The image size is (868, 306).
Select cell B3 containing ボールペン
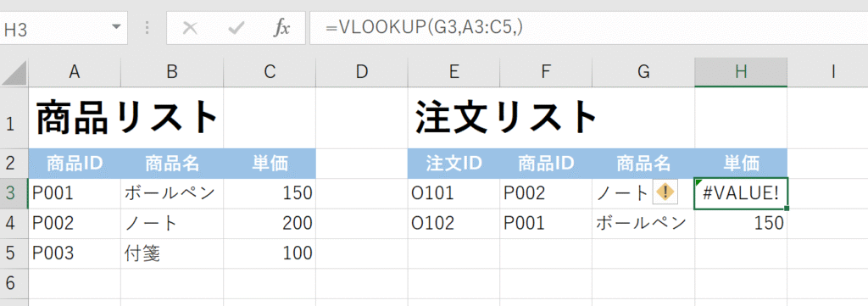[172, 193]
